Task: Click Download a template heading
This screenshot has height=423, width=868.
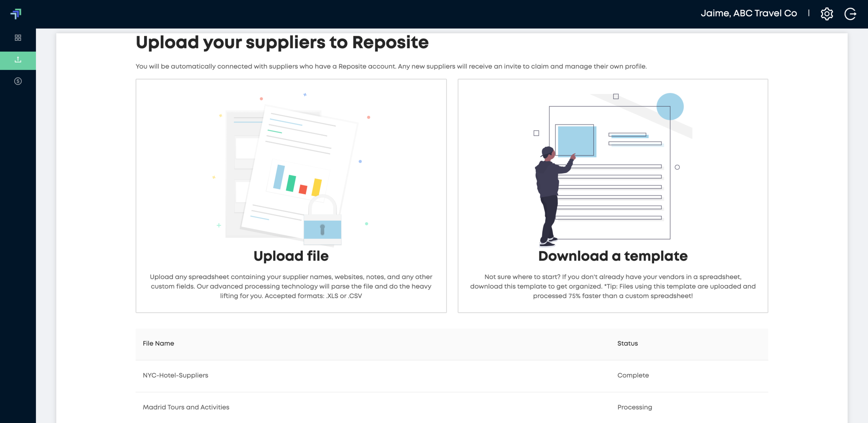Action: coord(612,256)
